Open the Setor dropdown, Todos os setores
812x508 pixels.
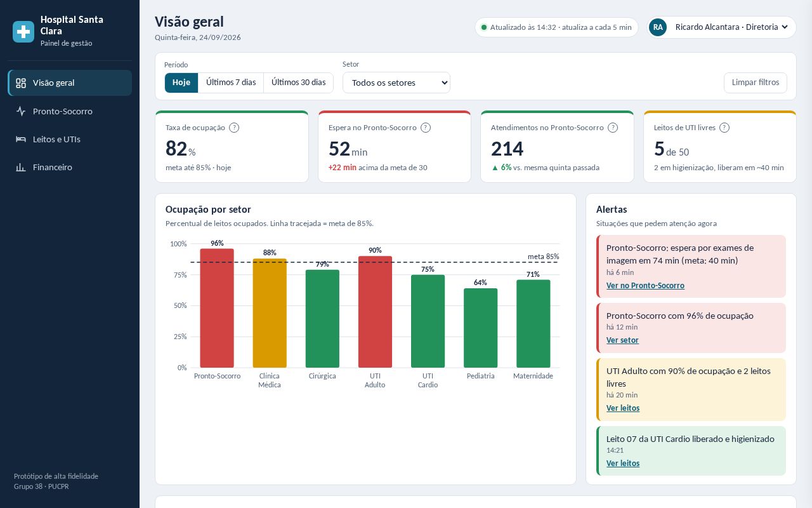[x=396, y=83]
